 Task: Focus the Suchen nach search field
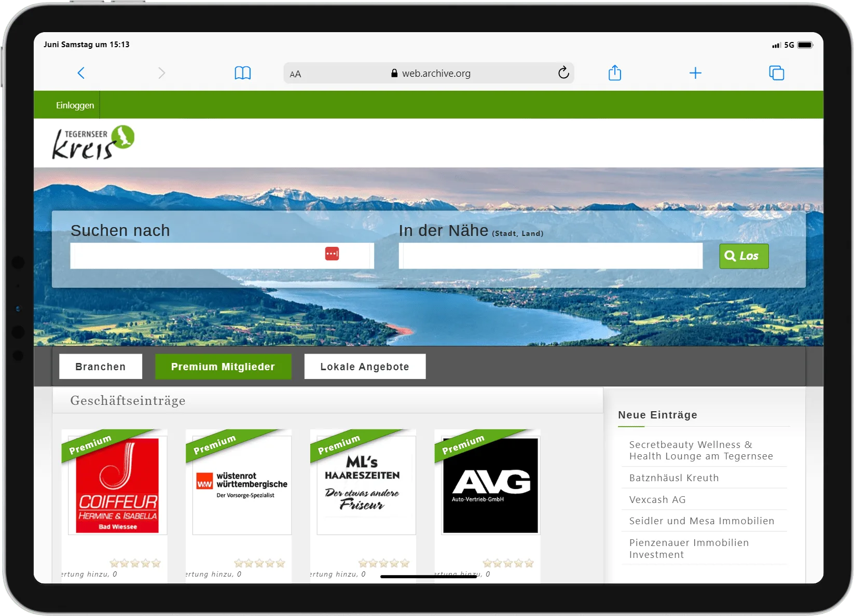(x=222, y=256)
